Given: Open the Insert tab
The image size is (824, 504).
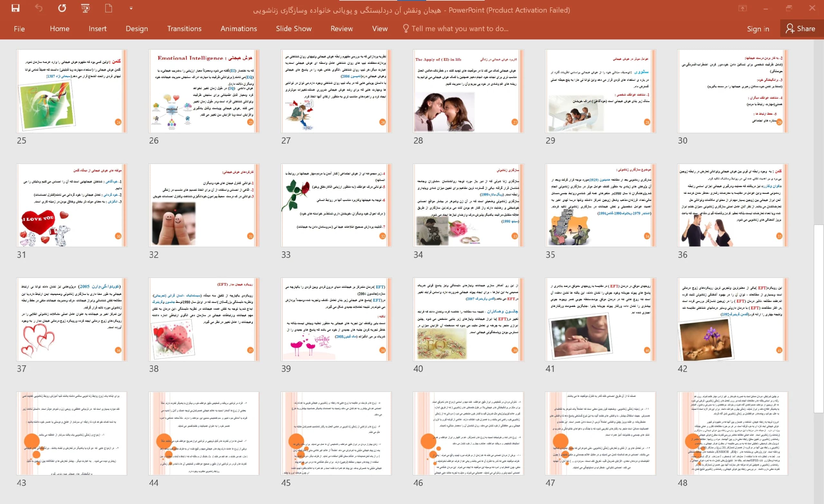Looking at the screenshot, I should (x=98, y=29).
